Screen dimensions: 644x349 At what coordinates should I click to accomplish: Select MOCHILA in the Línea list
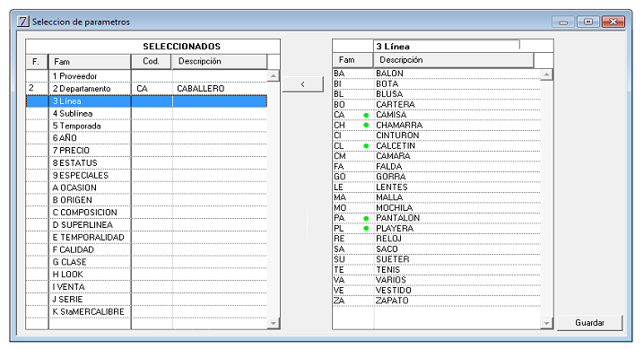pyautogui.click(x=437, y=208)
